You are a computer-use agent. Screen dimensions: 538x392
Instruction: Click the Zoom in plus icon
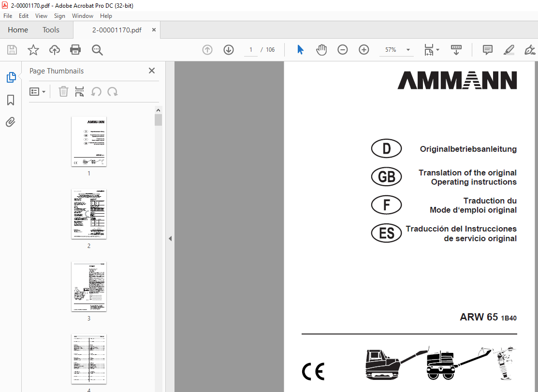pos(364,50)
